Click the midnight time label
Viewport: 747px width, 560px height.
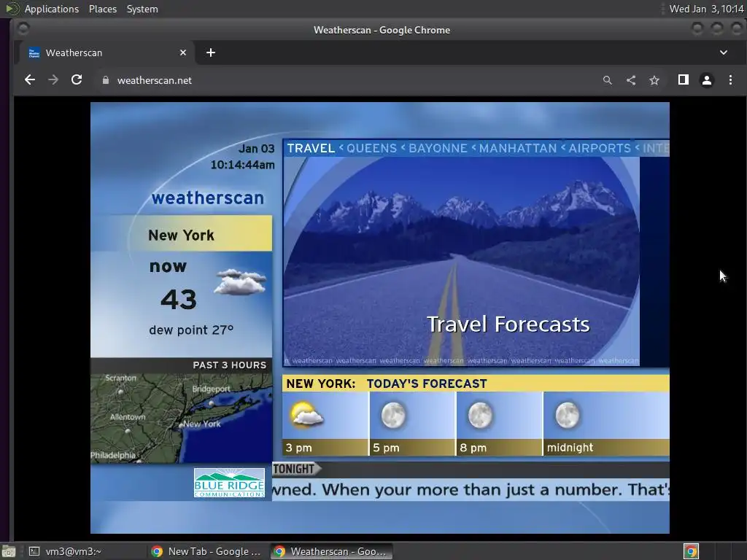point(570,448)
